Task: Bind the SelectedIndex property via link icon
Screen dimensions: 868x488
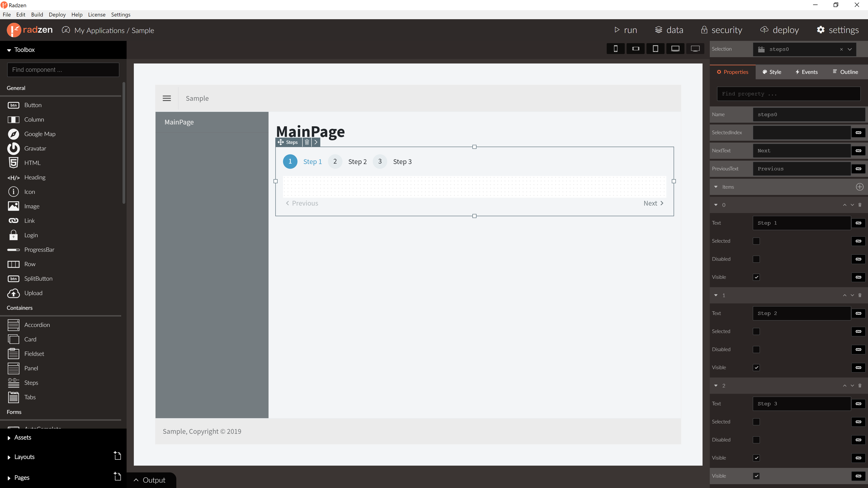Action: pyautogui.click(x=858, y=133)
